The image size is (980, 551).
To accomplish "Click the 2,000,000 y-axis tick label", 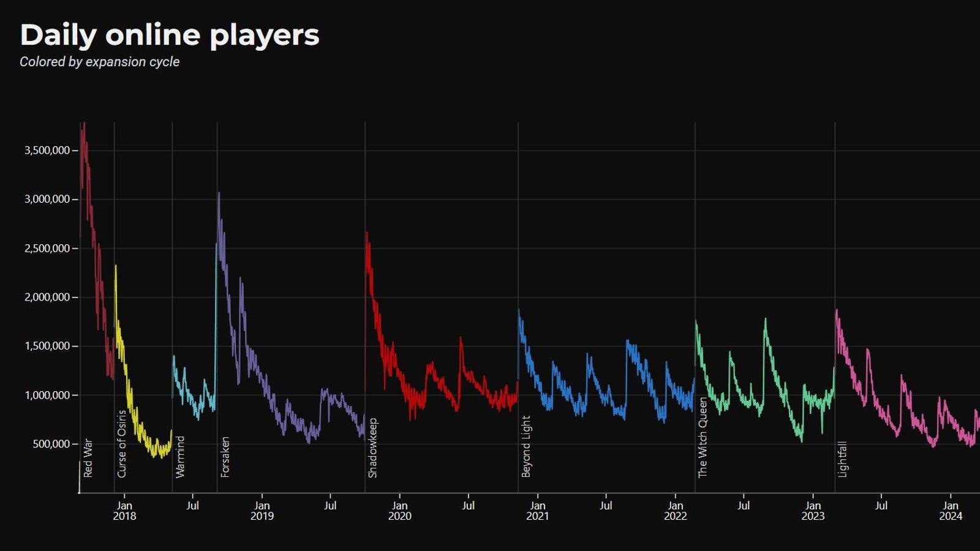I will click(x=47, y=298).
